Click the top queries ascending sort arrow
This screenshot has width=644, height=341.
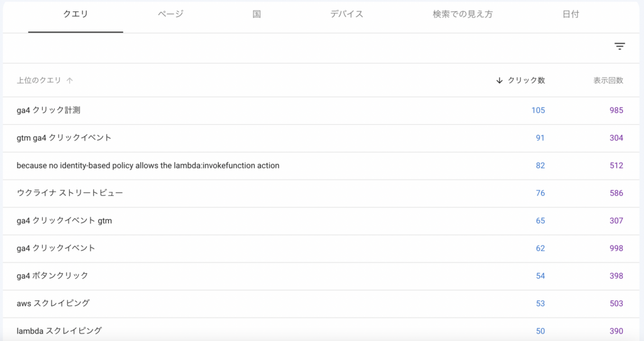point(70,80)
